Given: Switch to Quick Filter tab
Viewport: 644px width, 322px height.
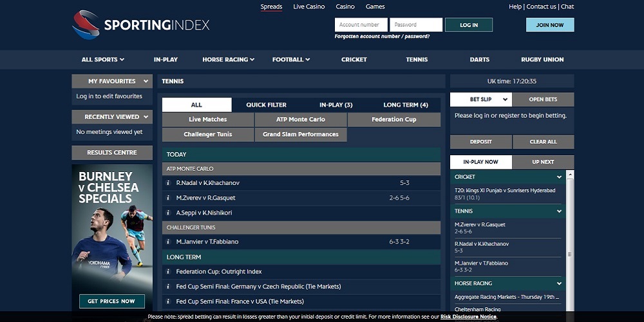Looking at the screenshot, I should [266, 105].
